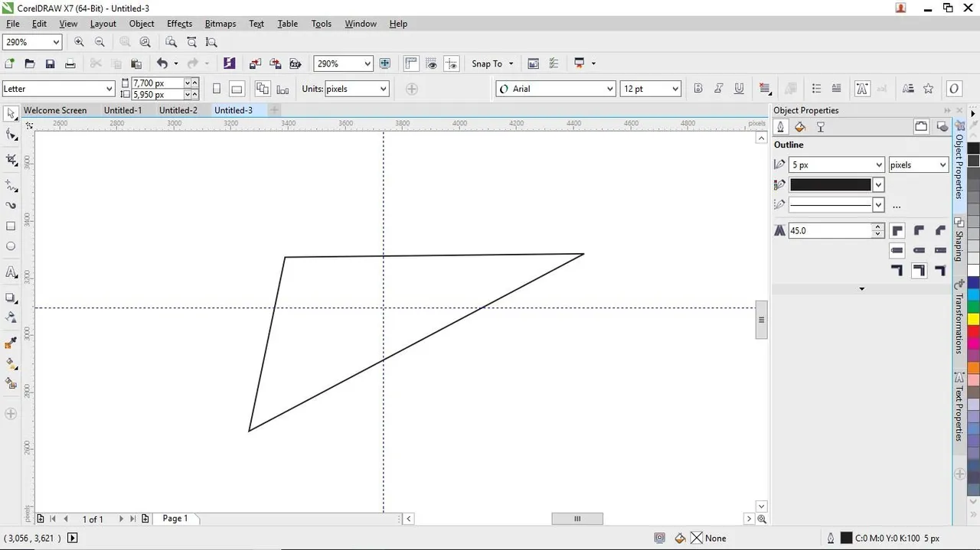This screenshot has width=980, height=550.
Task: Select the Artistic Media tool
Action: pos(11,206)
